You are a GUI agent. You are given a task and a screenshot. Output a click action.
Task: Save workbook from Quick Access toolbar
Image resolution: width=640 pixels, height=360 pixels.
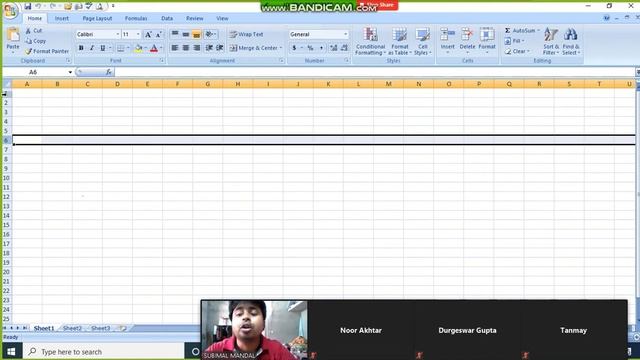(x=27, y=6)
